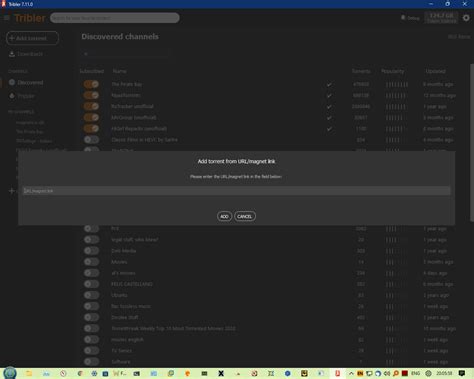Open the RuTracker unofficial channel
This screenshot has height=379, width=474.
132,106
